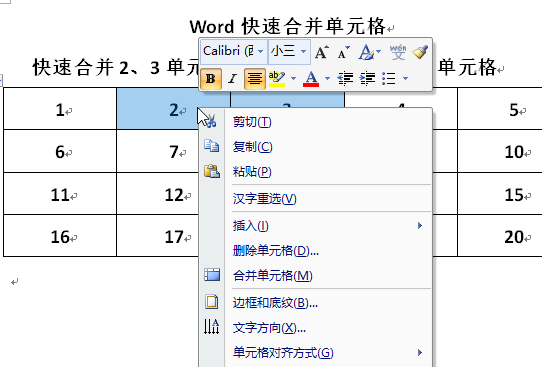Click table cell containing 6
Image resolution: width=542 pixels, height=367 pixels.
[60, 151]
